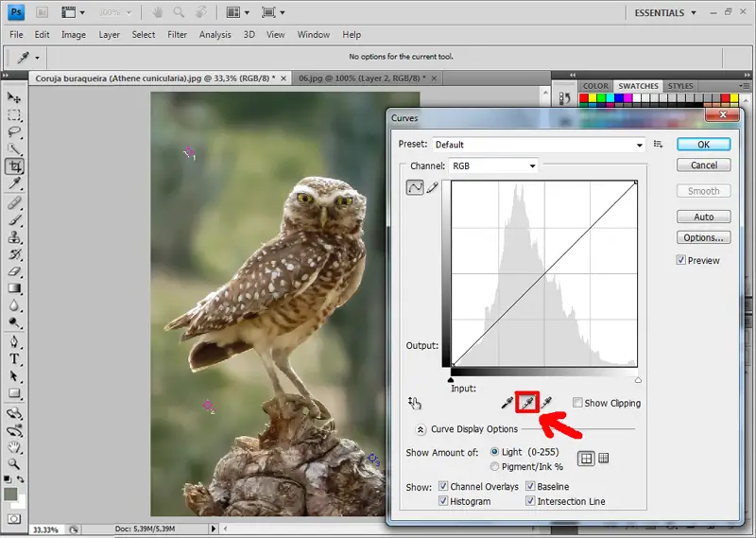
Task: Click the Auto button in Curves
Action: [x=703, y=217]
